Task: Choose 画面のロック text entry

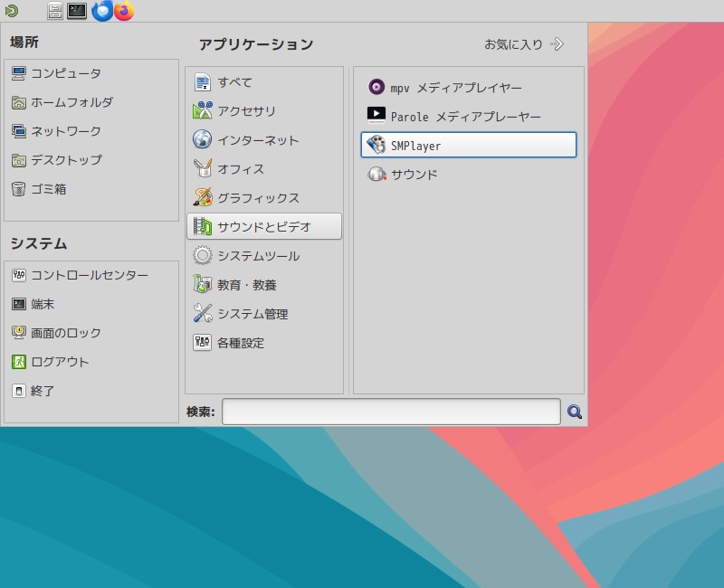Action: (x=66, y=333)
